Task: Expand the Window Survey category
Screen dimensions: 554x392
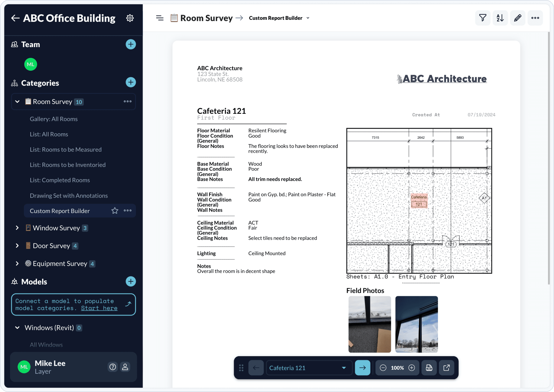Action: [x=17, y=228]
